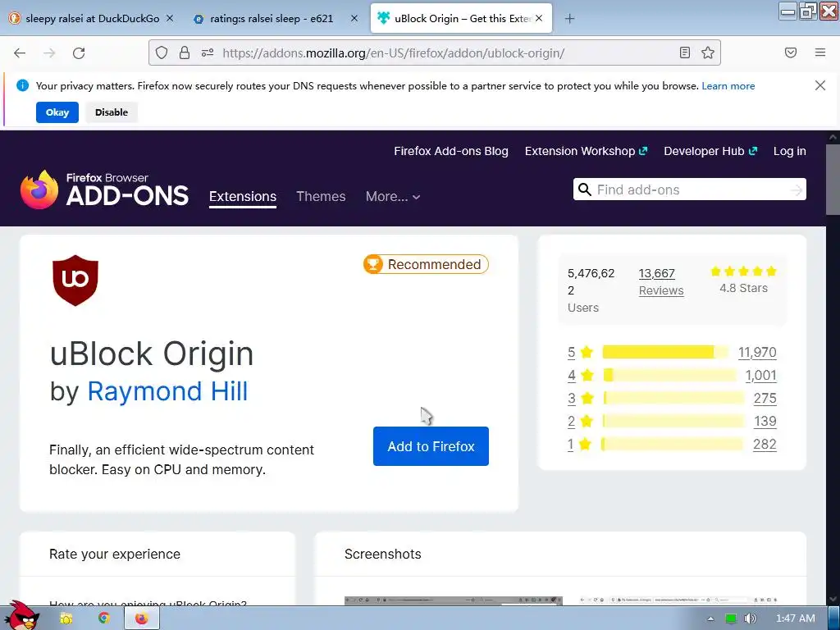
Task: Click Add to Firefox button
Action: tap(431, 446)
